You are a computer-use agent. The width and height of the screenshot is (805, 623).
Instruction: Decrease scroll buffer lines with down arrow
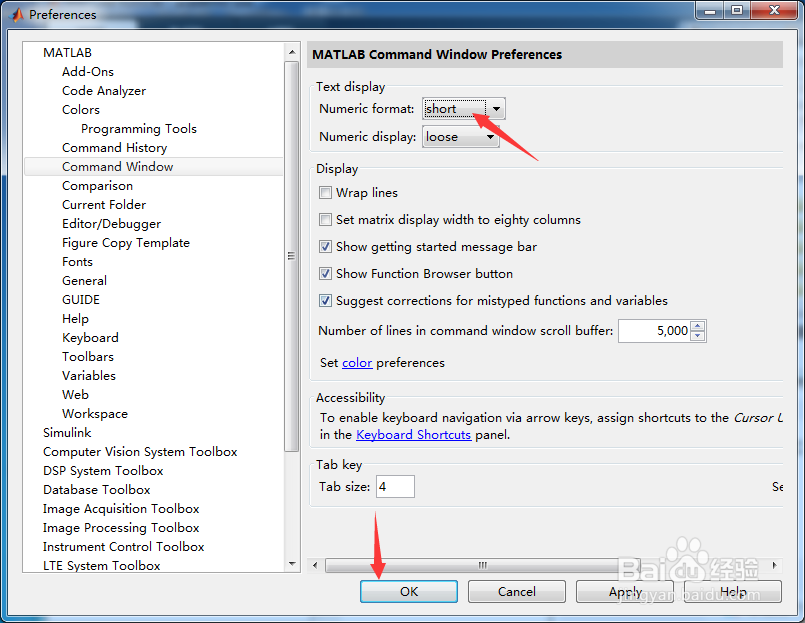click(x=697, y=336)
